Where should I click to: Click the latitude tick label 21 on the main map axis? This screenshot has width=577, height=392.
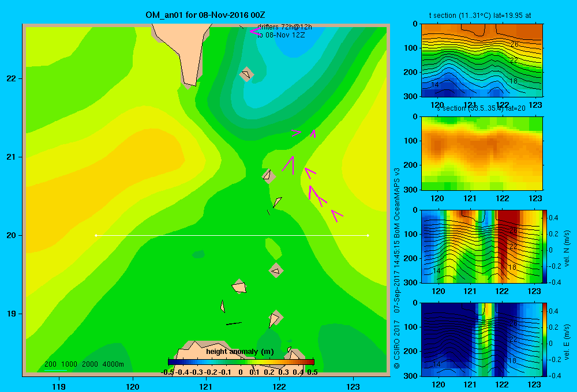pos(12,157)
